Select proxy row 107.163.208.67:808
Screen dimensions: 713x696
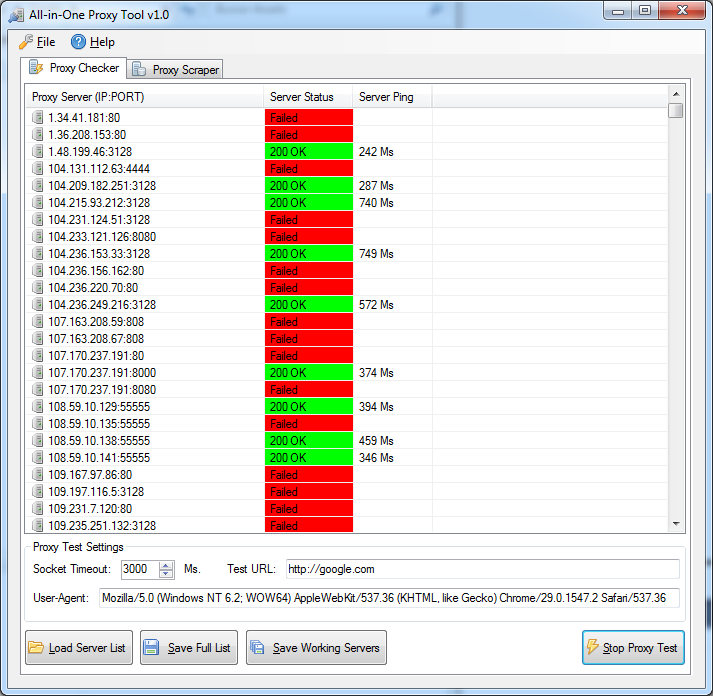pyautogui.click(x=346, y=339)
